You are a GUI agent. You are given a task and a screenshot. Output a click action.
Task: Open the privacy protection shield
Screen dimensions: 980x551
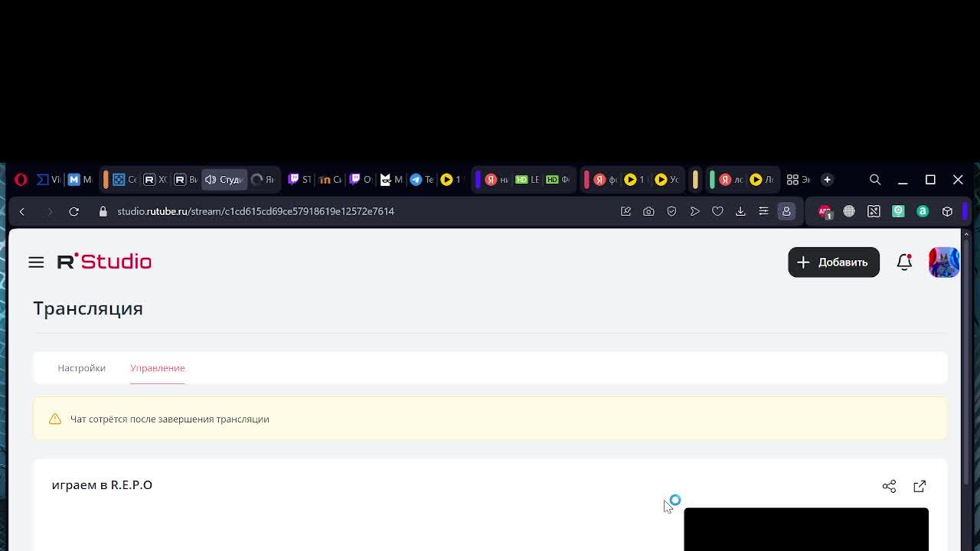click(671, 211)
